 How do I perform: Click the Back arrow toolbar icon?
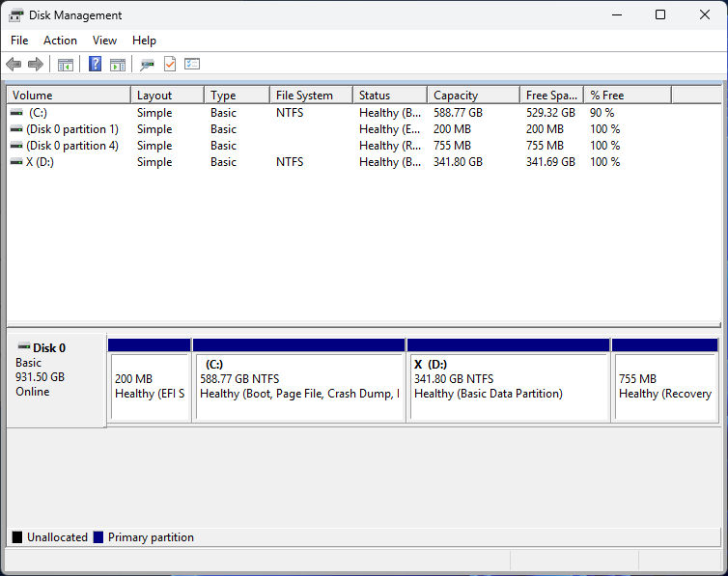(x=14, y=64)
